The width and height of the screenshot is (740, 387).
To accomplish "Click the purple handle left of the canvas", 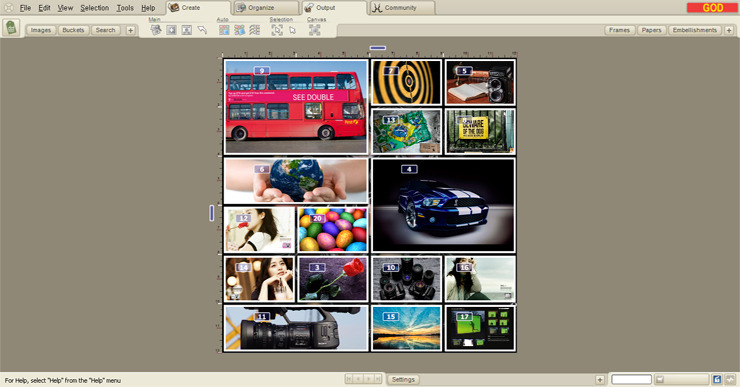I will coord(211,213).
